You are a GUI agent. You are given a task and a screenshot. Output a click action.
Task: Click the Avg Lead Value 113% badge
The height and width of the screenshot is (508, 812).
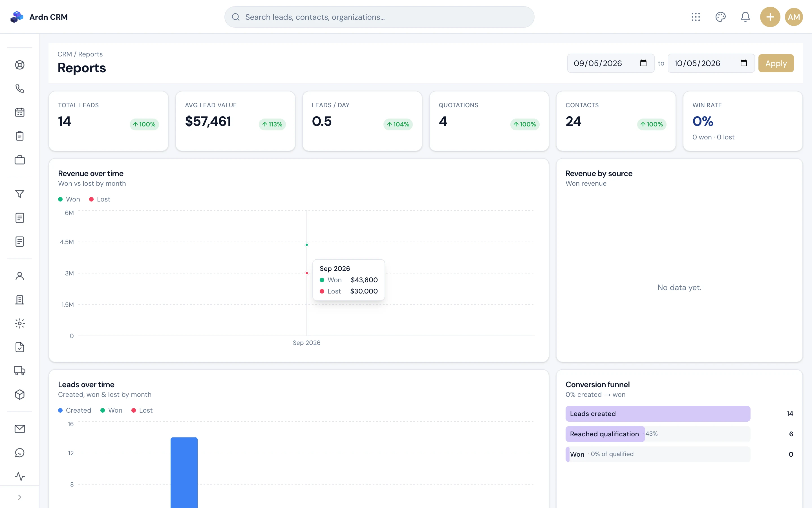click(x=272, y=124)
